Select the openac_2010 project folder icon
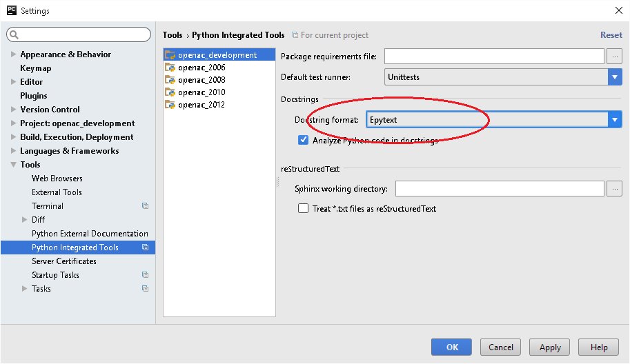 [170, 92]
